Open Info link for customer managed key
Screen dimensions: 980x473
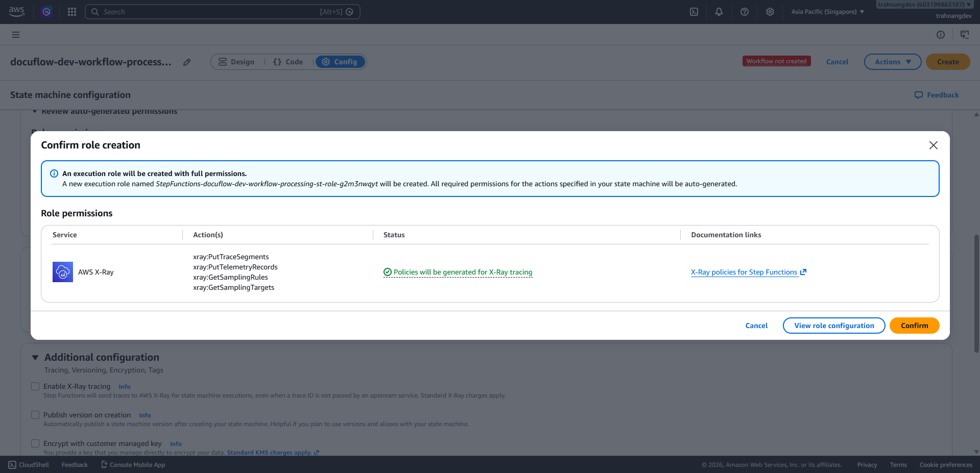[176, 444]
